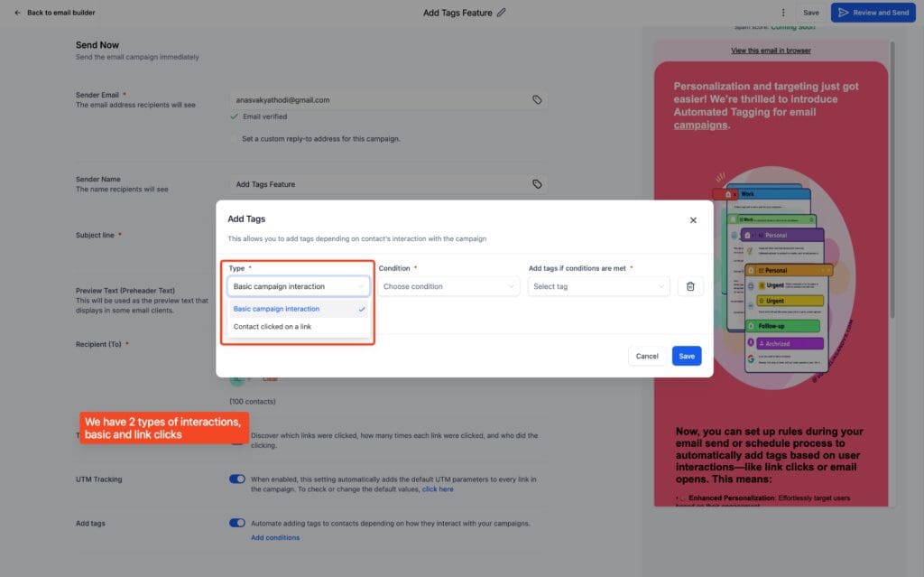Click the pencil icon to rename Add Tags Feature

click(502, 12)
